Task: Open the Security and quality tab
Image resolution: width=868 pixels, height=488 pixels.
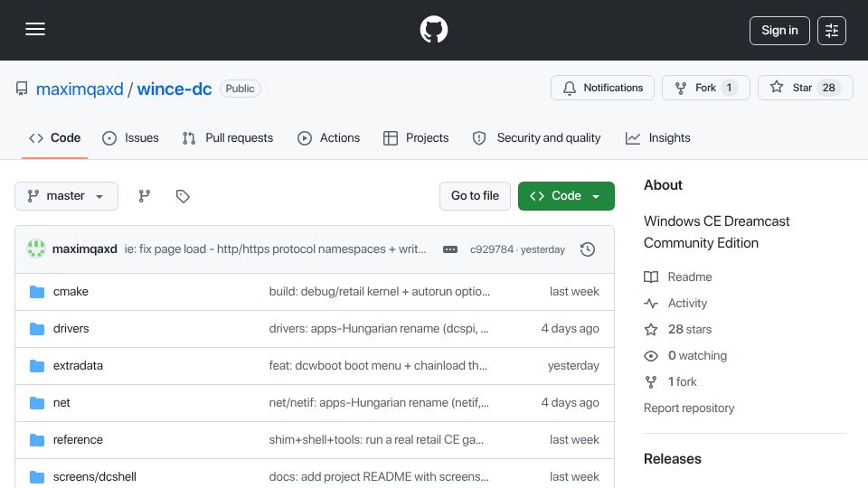Action: click(x=536, y=137)
